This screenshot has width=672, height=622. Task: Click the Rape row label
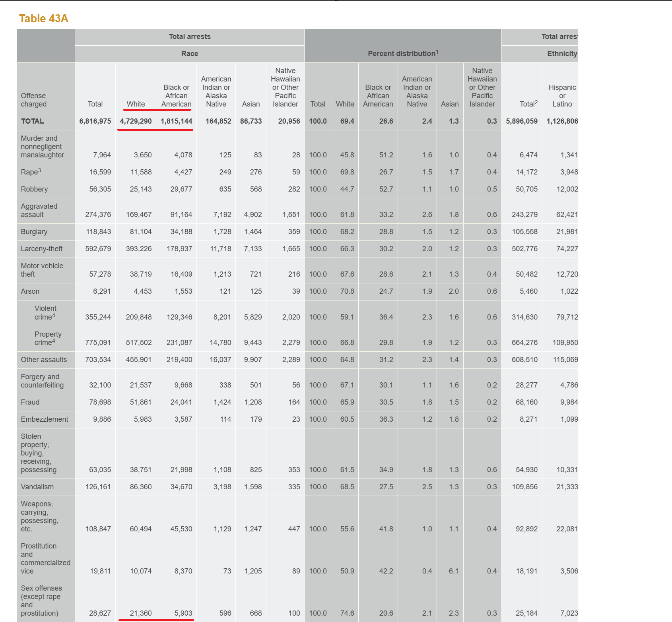click(x=31, y=172)
